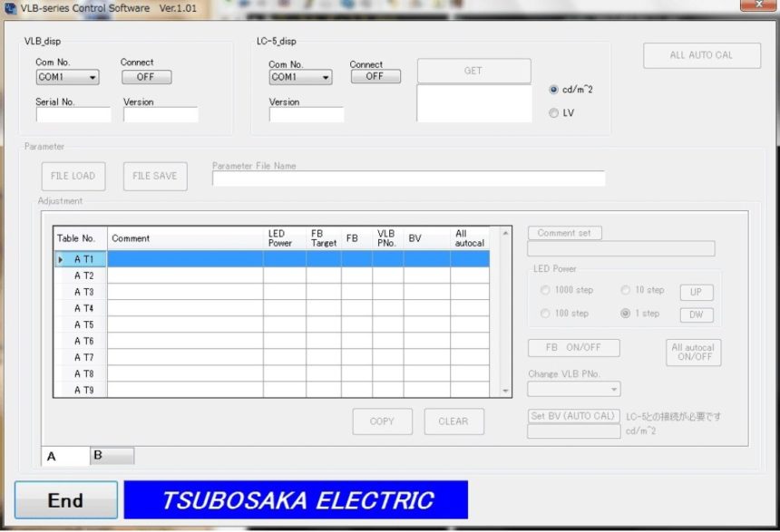
Task: Click the End button
Action: [66, 500]
